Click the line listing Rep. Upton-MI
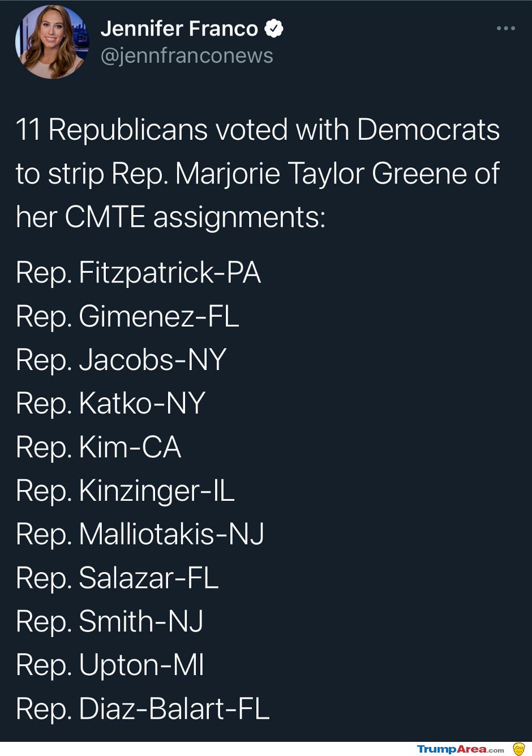Viewport: 532px width, 756px height. tap(111, 665)
